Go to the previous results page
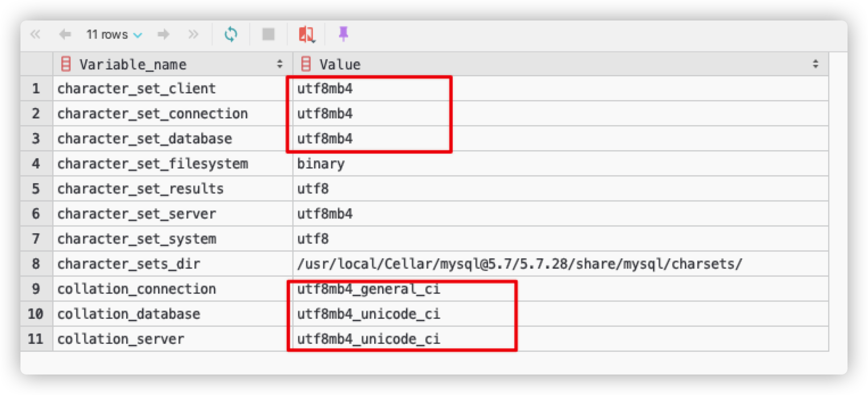The height and width of the screenshot is (395, 868). pyautogui.click(x=65, y=35)
